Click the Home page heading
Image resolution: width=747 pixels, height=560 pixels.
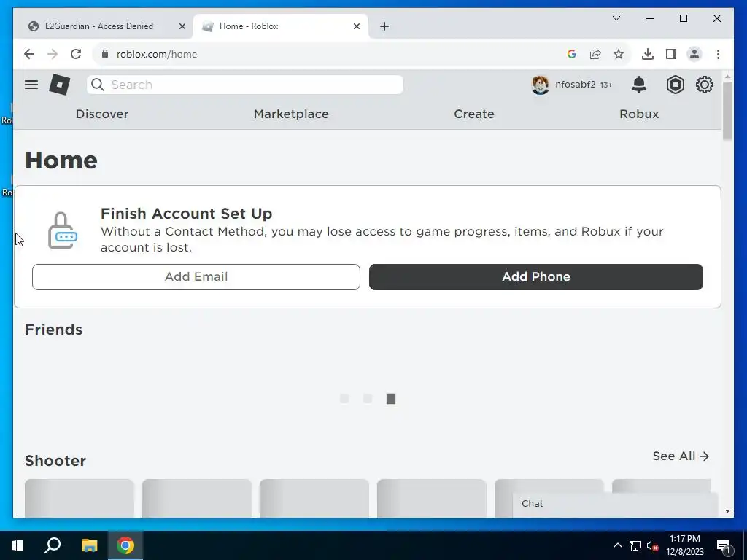click(61, 160)
